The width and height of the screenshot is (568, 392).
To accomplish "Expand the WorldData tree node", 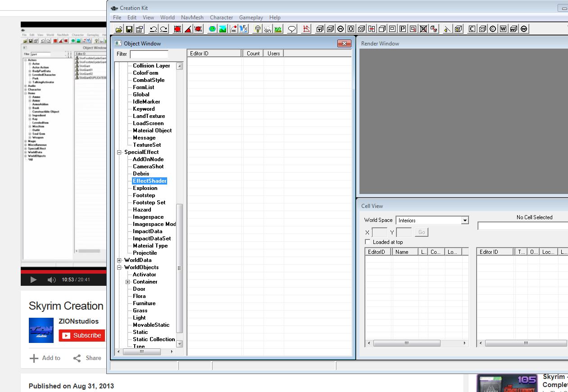I will tap(119, 260).
